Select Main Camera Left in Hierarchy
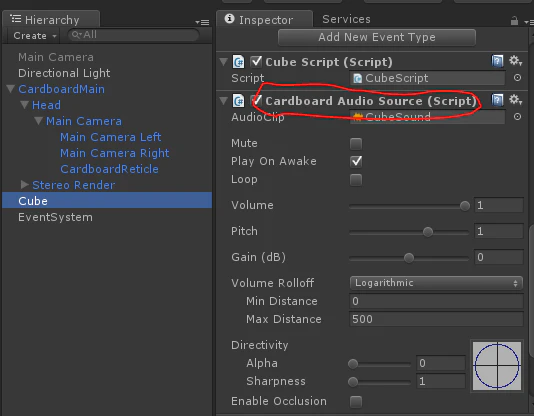 click(110, 137)
